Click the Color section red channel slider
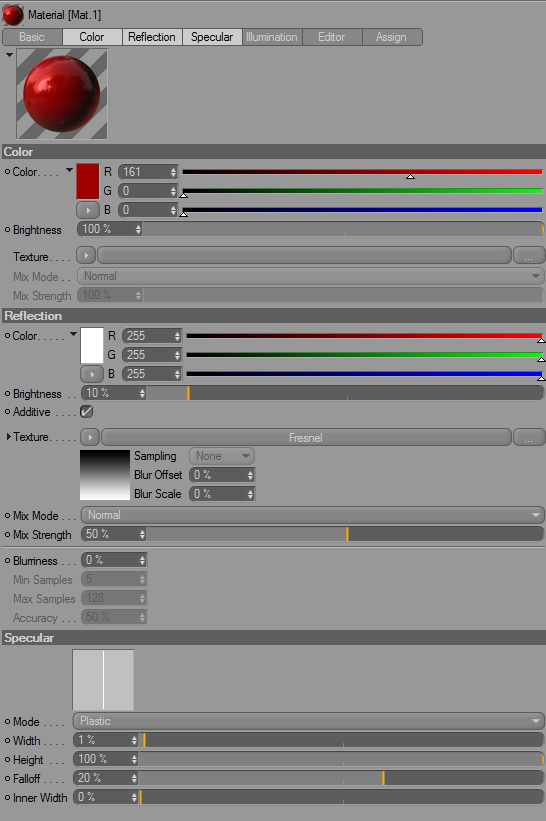This screenshot has height=821, width=546. [362, 172]
